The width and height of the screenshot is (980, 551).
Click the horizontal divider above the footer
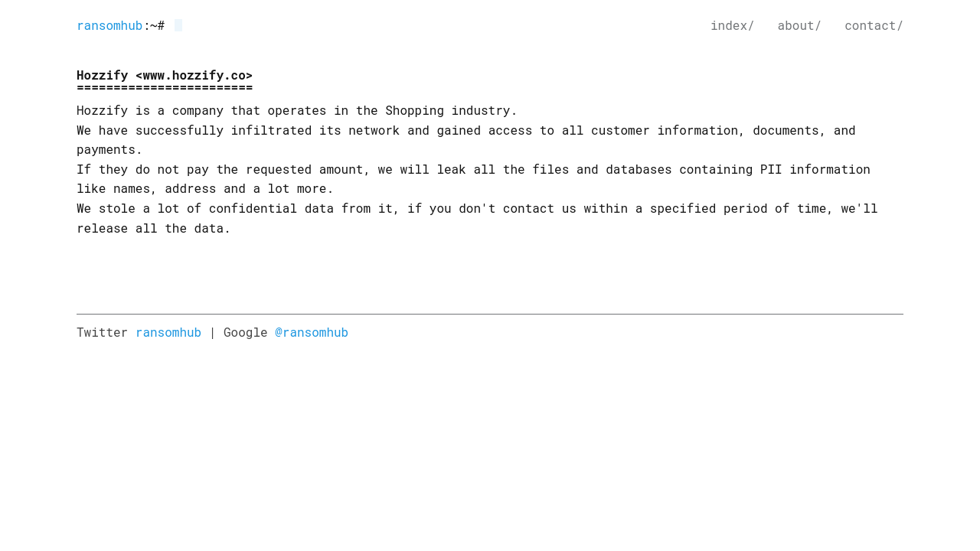pos(490,314)
